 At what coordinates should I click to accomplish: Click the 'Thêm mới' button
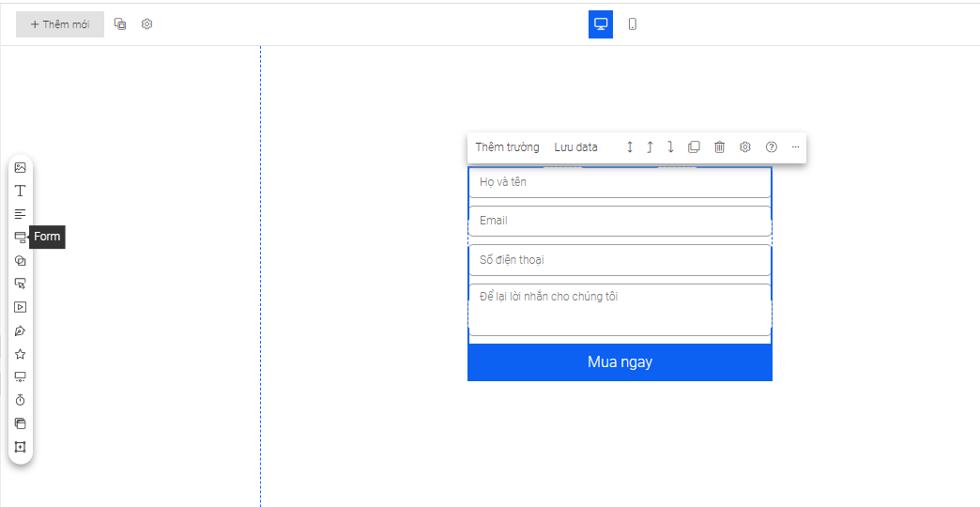[x=60, y=24]
